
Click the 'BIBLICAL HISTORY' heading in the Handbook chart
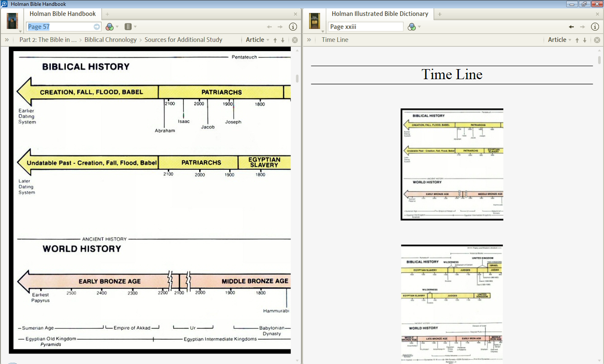(86, 67)
